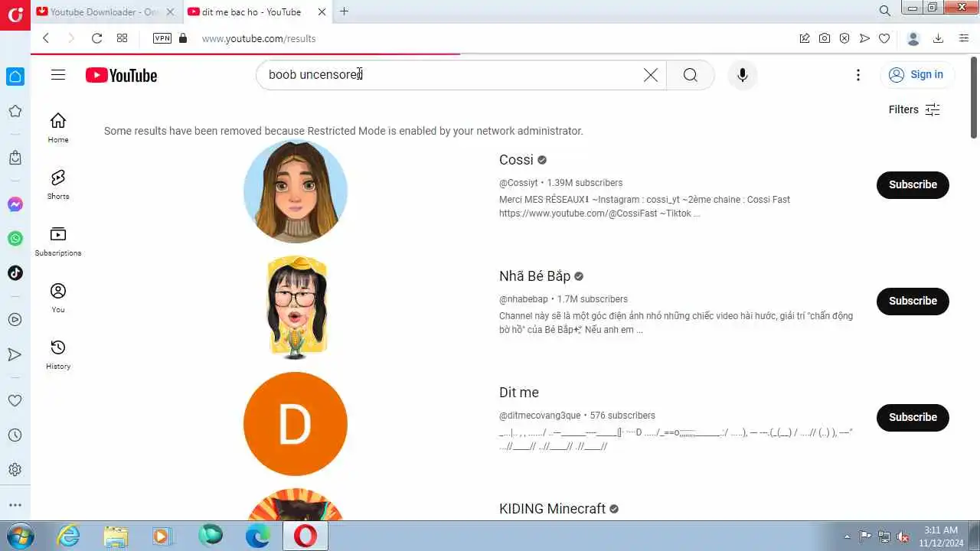Clear the search box with the X icon
Image resolution: width=980 pixels, height=551 pixels.
pyautogui.click(x=650, y=75)
